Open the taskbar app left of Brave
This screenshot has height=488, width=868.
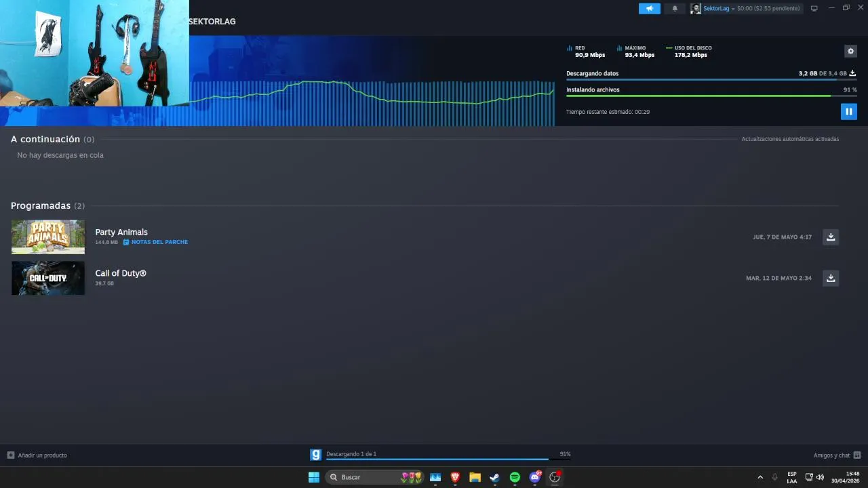coord(435,477)
